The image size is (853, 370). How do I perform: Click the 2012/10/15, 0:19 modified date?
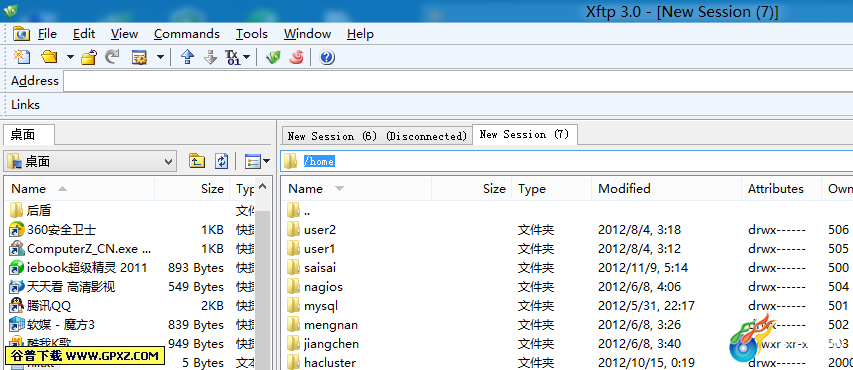pos(647,362)
